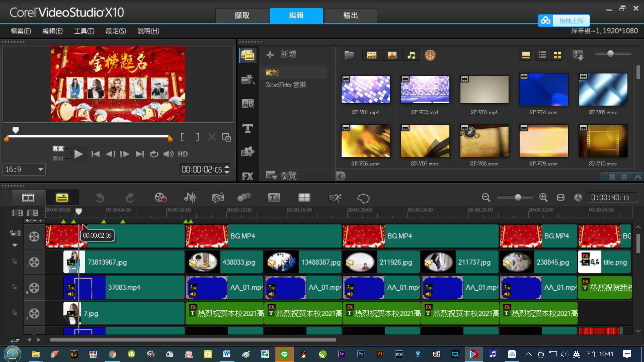This screenshot has height=362, width=644.
Task: Open the Mask Creator icon
Action: coord(363,198)
